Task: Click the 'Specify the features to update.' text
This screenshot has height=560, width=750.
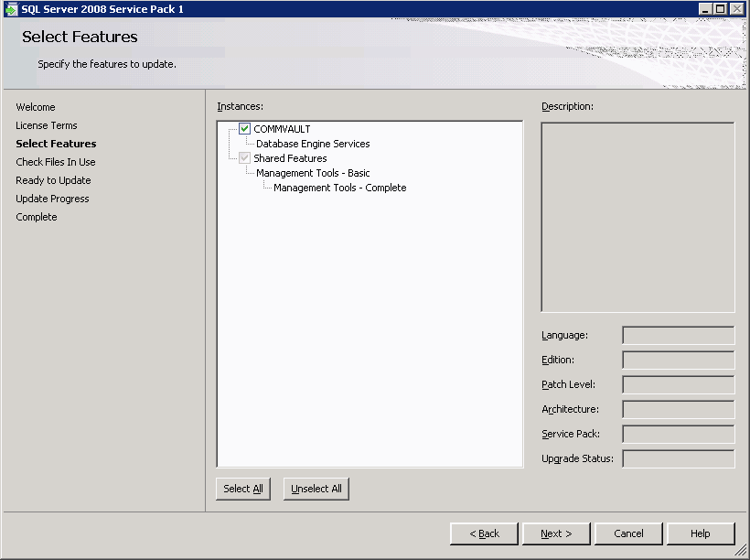Action: coord(107,64)
